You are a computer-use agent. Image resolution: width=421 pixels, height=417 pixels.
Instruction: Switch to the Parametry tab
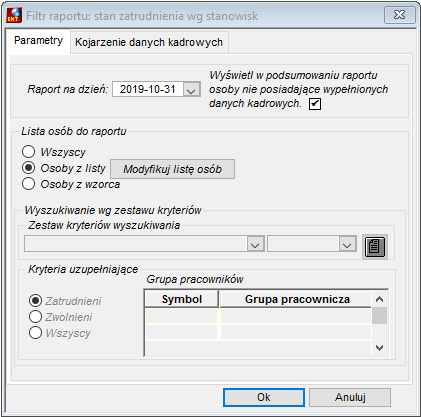click(x=38, y=40)
